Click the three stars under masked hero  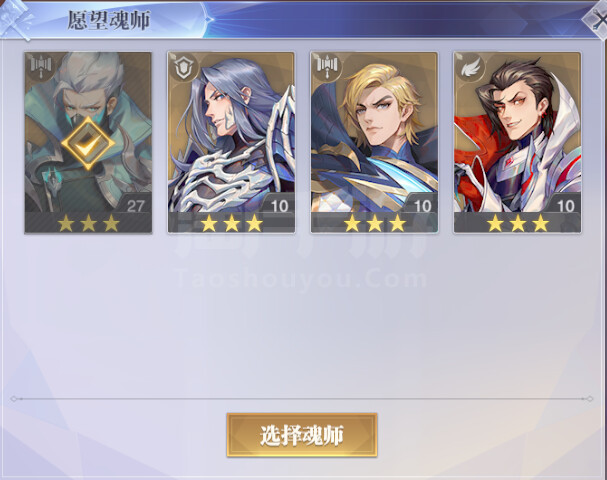click(88, 223)
